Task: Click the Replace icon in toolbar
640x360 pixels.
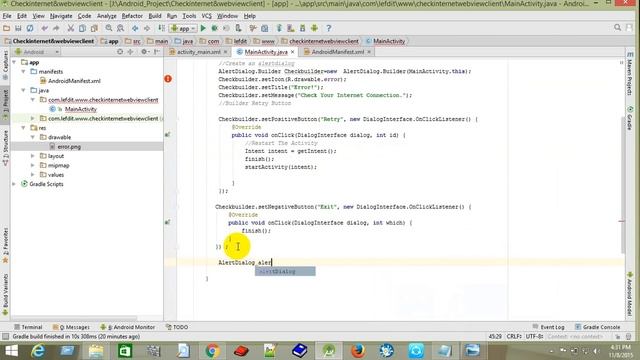Action: click(x=120, y=28)
